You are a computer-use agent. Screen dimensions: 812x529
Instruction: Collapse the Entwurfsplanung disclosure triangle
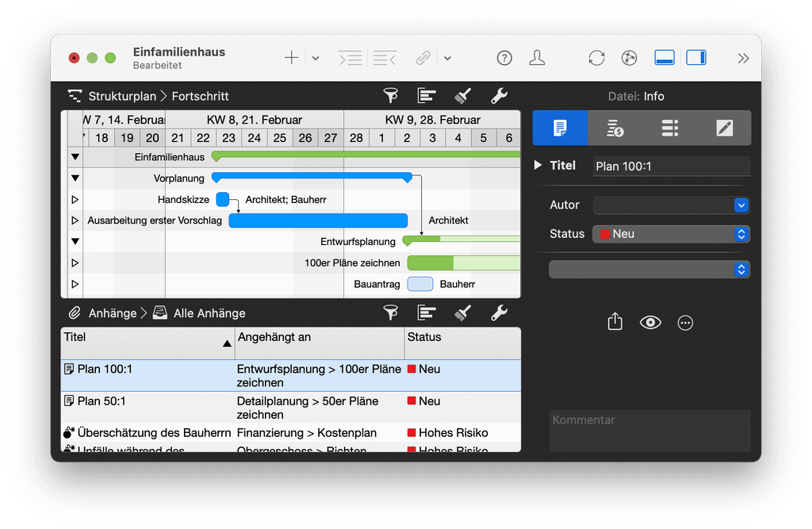[75, 241]
